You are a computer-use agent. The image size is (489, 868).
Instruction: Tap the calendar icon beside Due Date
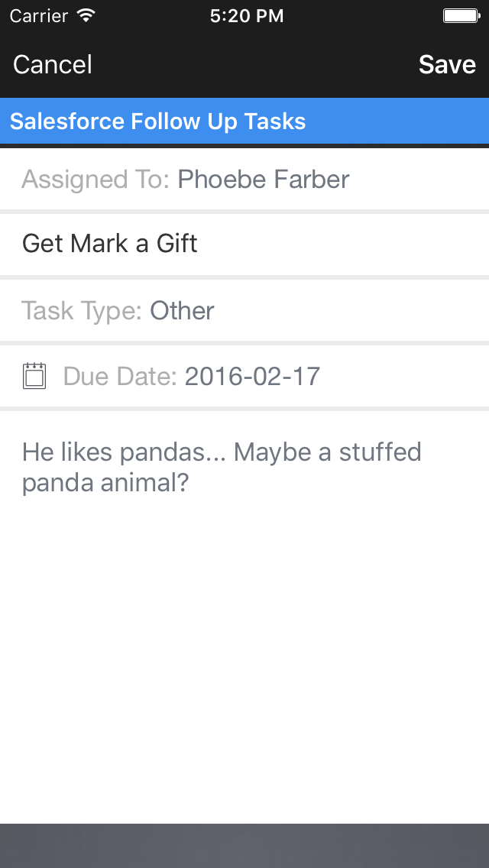click(34, 376)
